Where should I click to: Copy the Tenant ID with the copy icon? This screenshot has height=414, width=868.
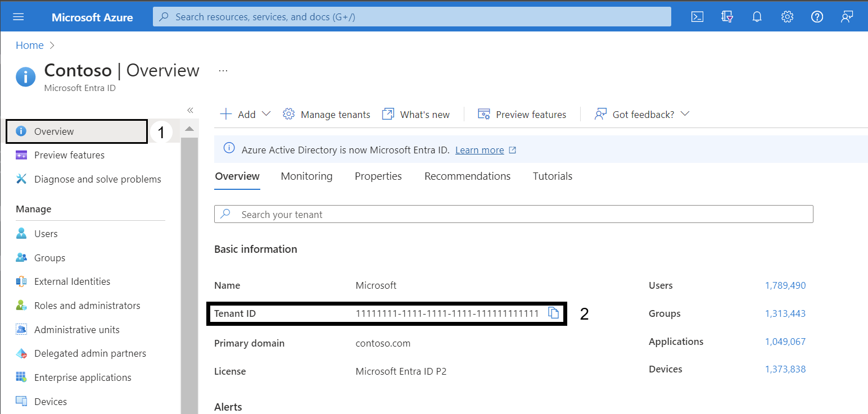[554, 313]
